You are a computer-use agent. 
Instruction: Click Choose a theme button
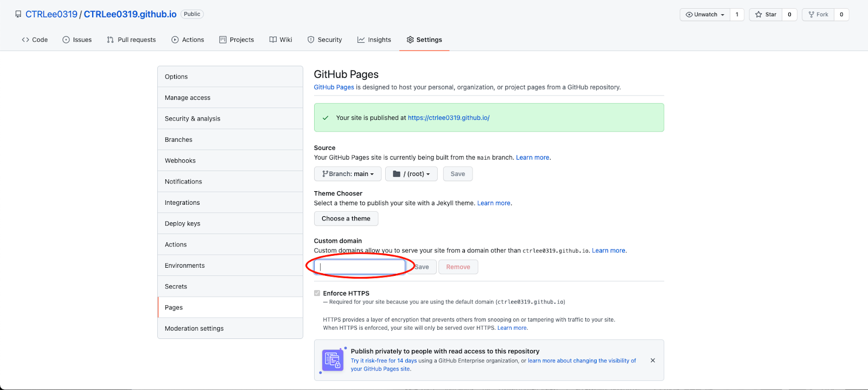tap(346, 218)
